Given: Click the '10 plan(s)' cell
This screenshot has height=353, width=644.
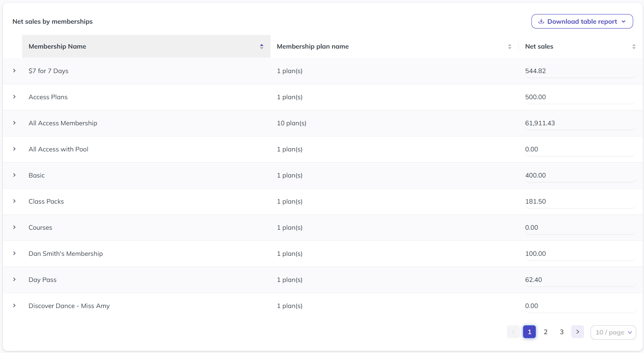Looking at the screenshot, I should [291, 123].
